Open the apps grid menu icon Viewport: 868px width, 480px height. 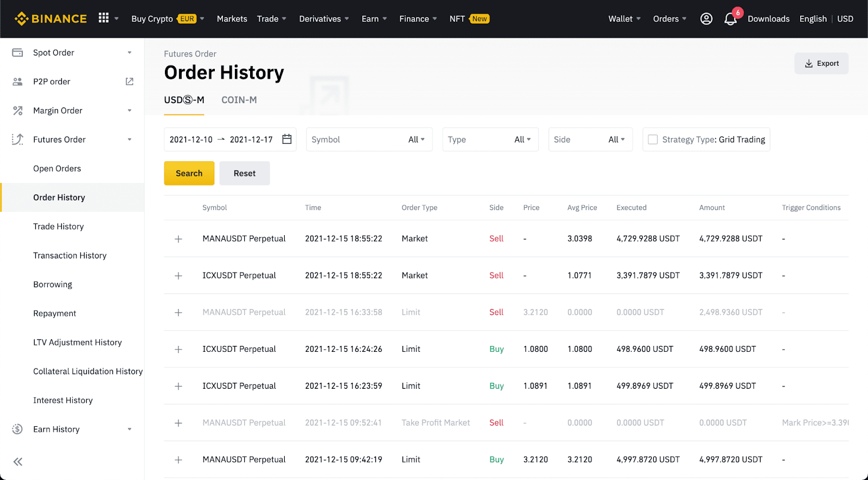[104, 18]
